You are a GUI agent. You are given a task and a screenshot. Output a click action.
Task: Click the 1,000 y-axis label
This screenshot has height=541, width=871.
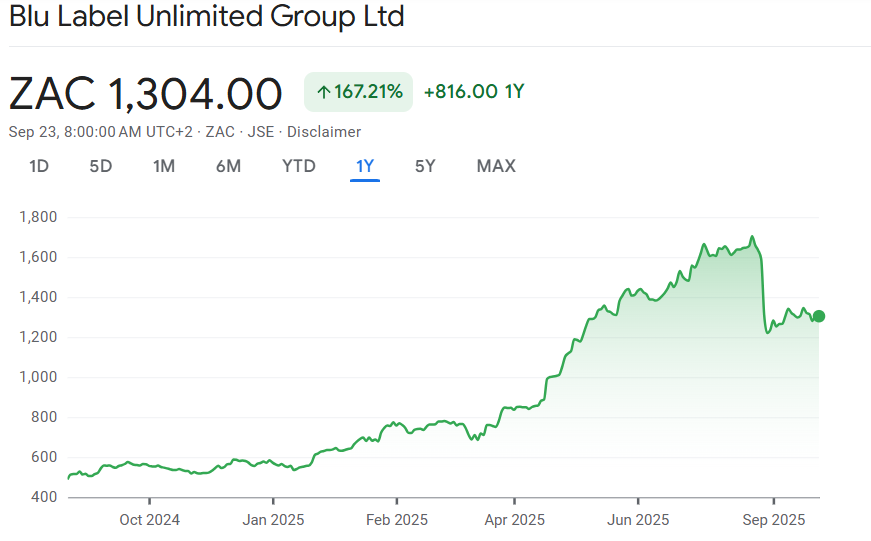tap(38, 377)
